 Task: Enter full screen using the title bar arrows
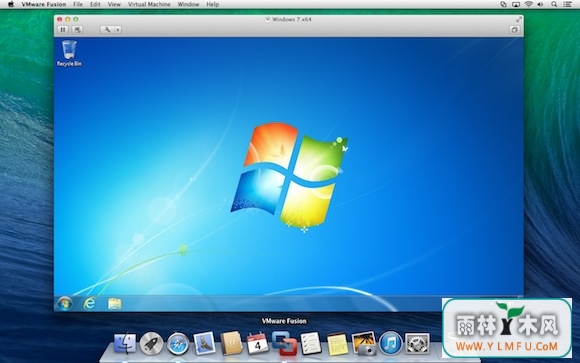point(519,19)
